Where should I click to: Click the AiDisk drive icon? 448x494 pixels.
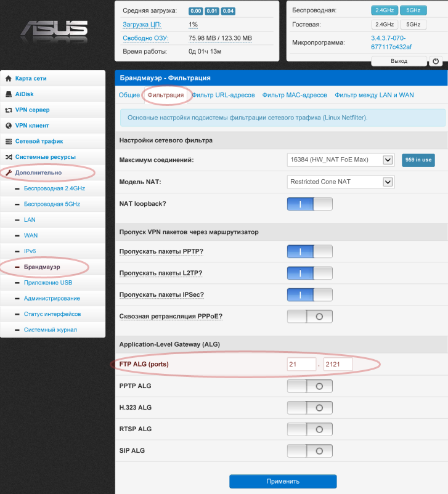(x=8, y=94)
